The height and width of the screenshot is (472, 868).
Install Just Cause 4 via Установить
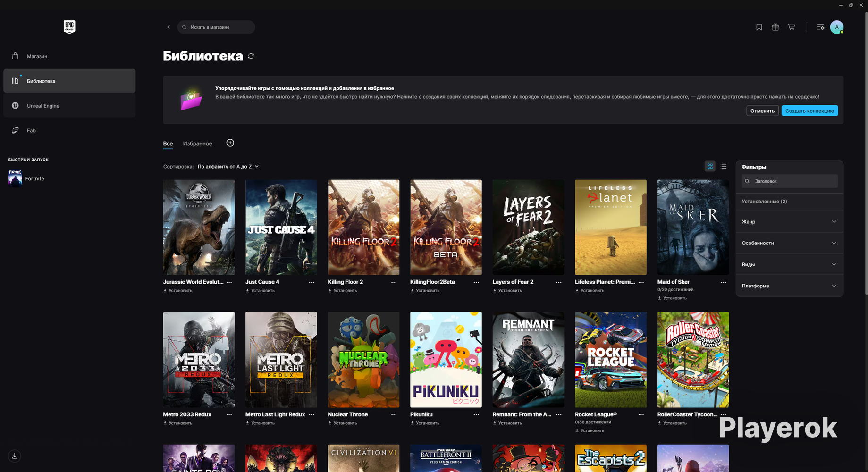(x=260, y=291)
